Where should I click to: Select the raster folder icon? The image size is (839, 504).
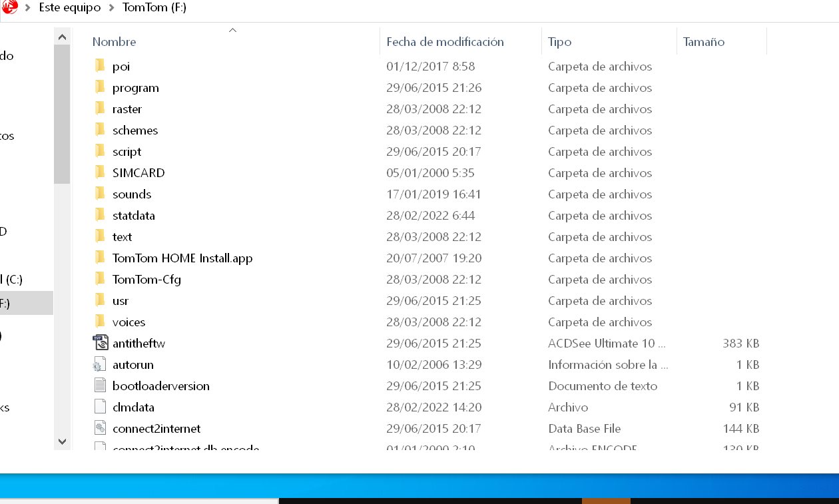pyautogui.click(x=100, y=109)
